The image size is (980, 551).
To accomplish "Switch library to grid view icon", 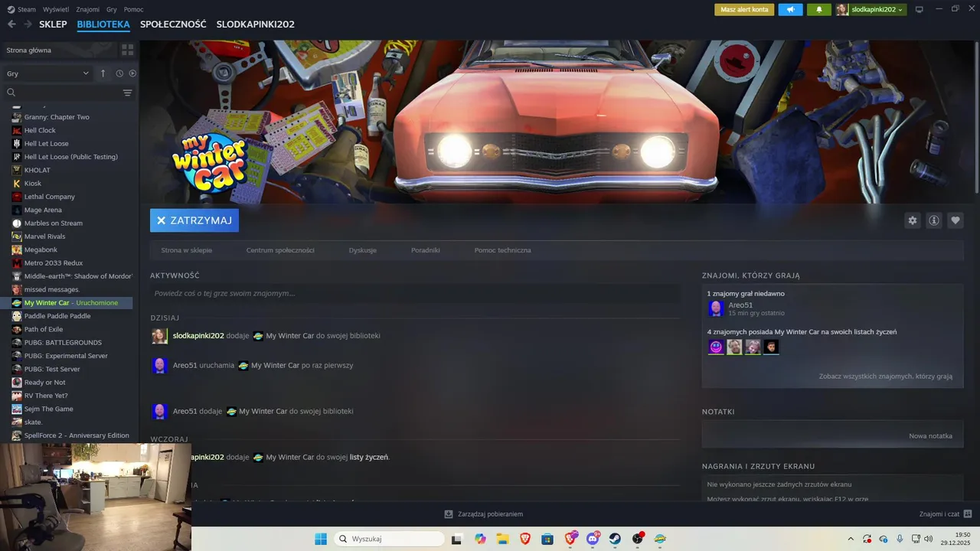I will pyautogui.click(x=127, y=50).
